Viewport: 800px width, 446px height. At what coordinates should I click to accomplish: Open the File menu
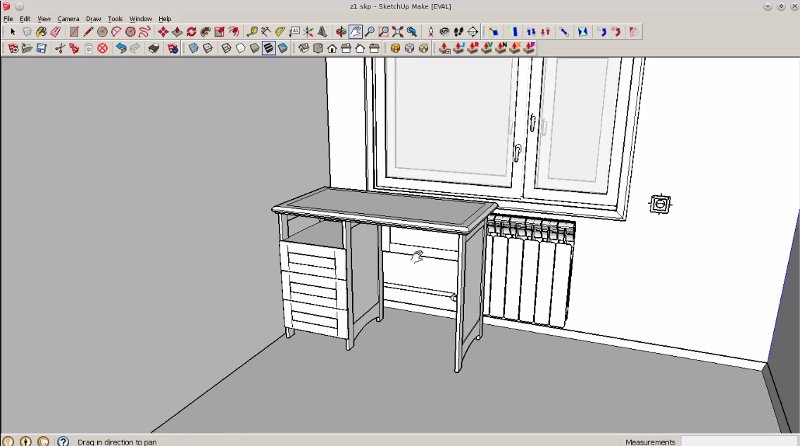coord(8,18)
